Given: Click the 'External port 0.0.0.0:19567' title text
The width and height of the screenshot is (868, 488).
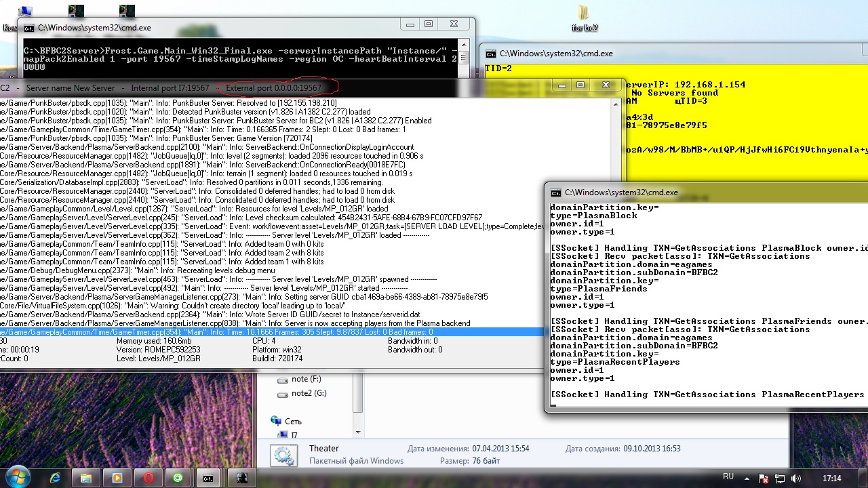Looking at the screenshot, I should point(274,88).
